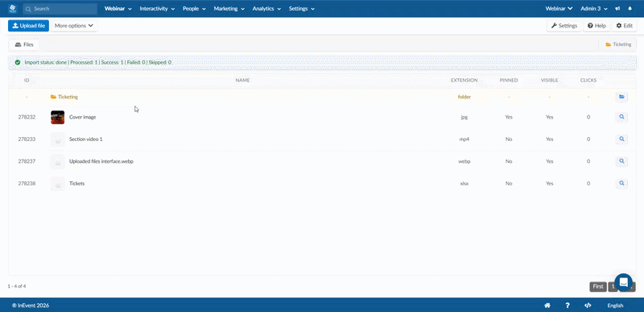The width and height of the screenshot is (644, 312).
Task: Click the magnifier icon for Cover image row
Action: (x=621, y=117)
